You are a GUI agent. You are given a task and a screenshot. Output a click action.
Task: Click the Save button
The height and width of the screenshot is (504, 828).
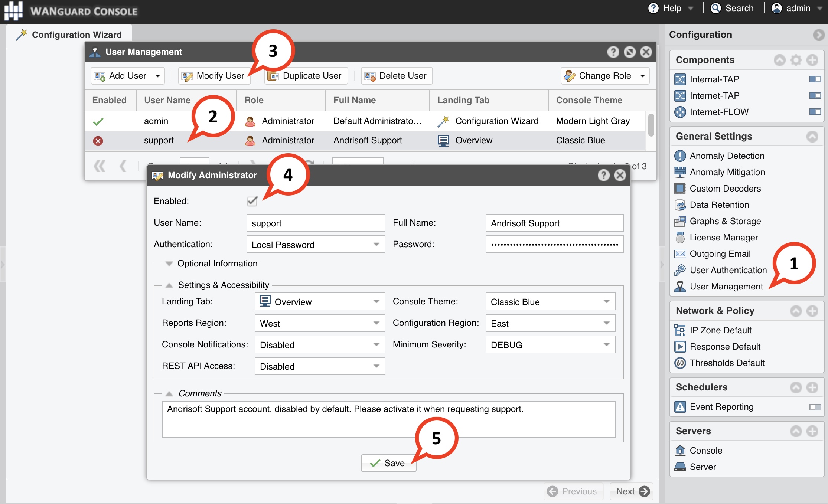[388, 463]
